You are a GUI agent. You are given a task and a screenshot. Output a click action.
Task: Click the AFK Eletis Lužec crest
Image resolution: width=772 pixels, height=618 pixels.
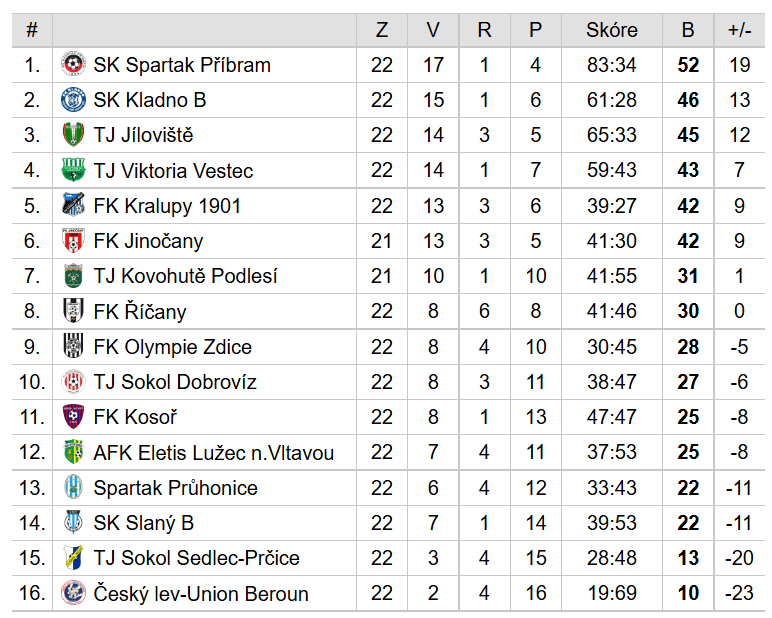tap(73, 452)
